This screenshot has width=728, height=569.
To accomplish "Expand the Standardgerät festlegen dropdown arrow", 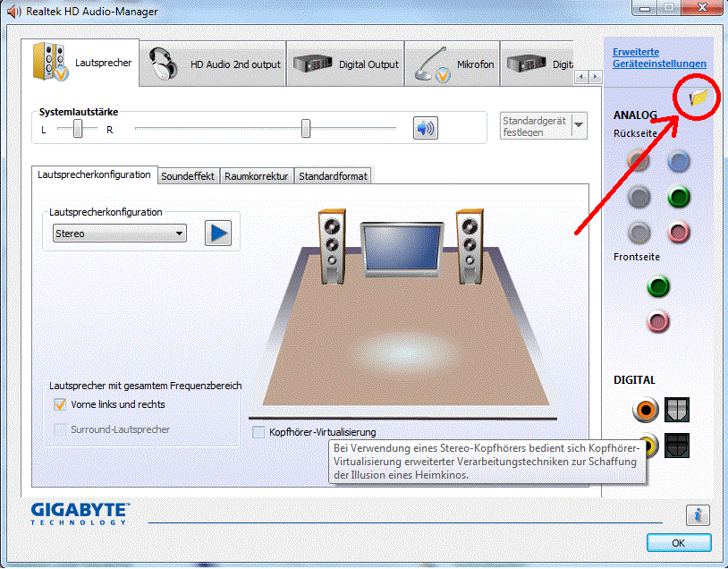I will [579, 125].
